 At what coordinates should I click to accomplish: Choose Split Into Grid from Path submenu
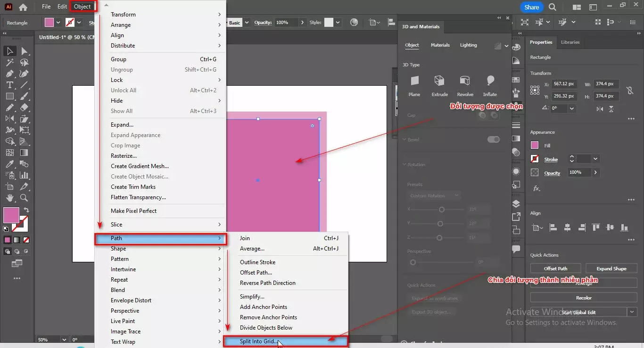pos(258,341)
